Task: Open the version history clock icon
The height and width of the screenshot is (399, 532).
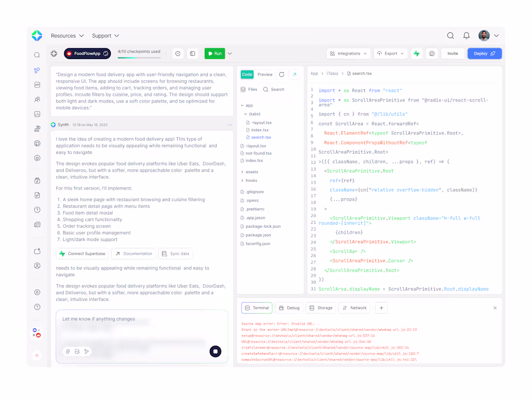Action: point(177,54)
